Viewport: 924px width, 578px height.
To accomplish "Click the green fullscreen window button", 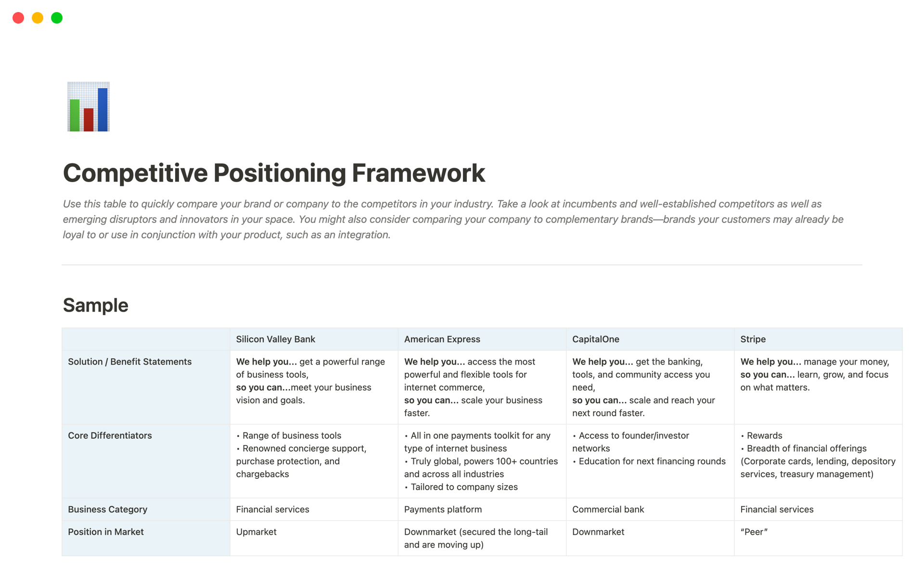I will point(57,18).
